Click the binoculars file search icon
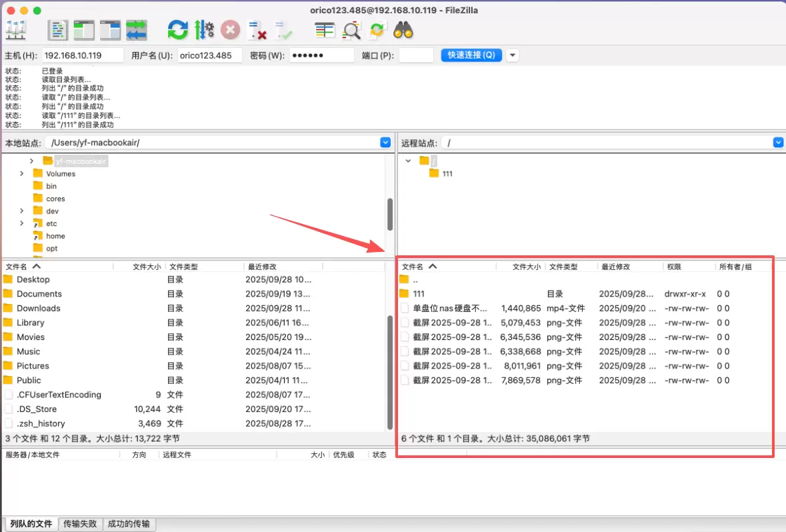786x532 pixels. 403,30
